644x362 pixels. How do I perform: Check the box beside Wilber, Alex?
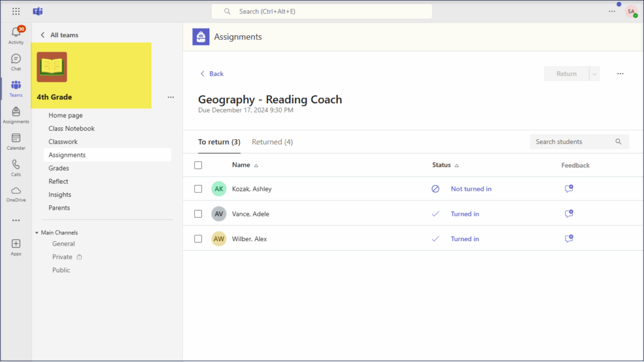click(198, 239)
